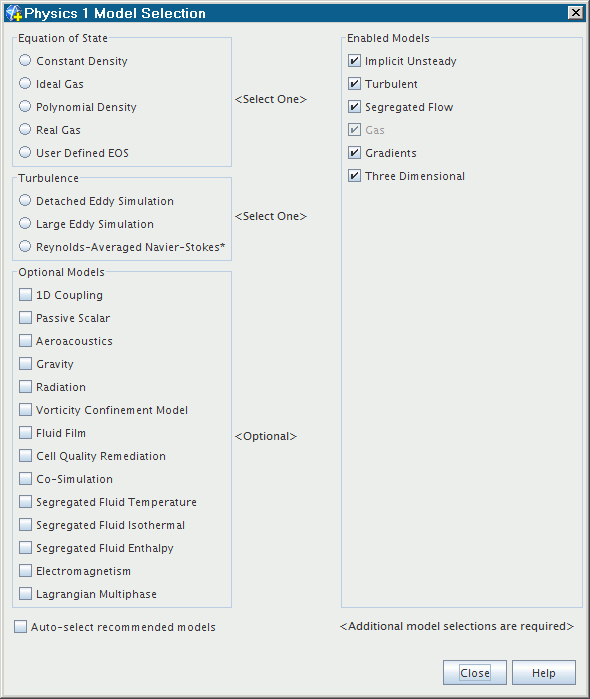
Task: Choose Detached Eddy Simulation turbulence model
Action: tap(25, 201)
